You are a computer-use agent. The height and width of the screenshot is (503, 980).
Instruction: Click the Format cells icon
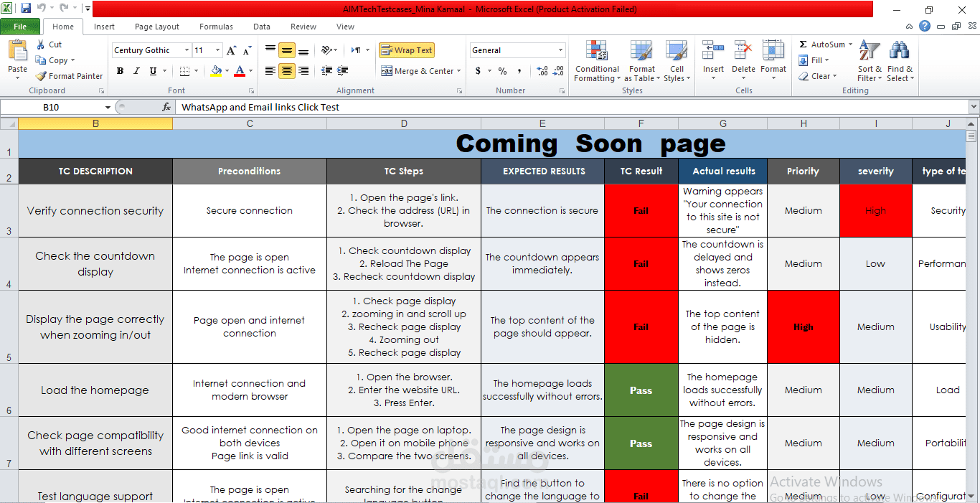coord(773,52)
